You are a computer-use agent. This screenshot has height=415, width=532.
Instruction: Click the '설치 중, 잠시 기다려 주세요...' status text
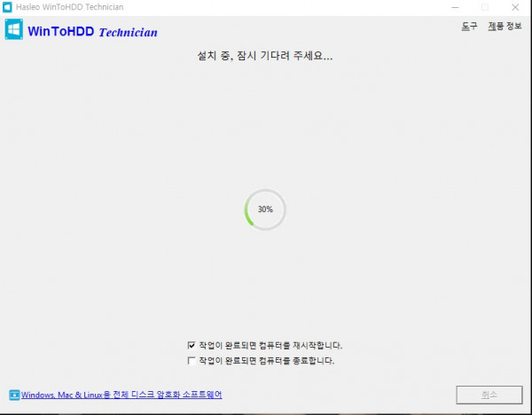(x=265, y=56)
